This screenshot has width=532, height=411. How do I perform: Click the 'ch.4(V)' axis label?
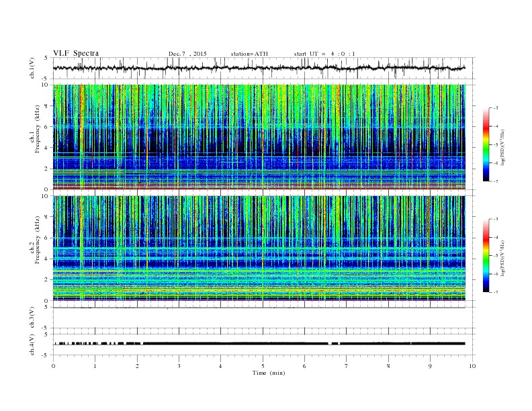(x=32, y=345)
